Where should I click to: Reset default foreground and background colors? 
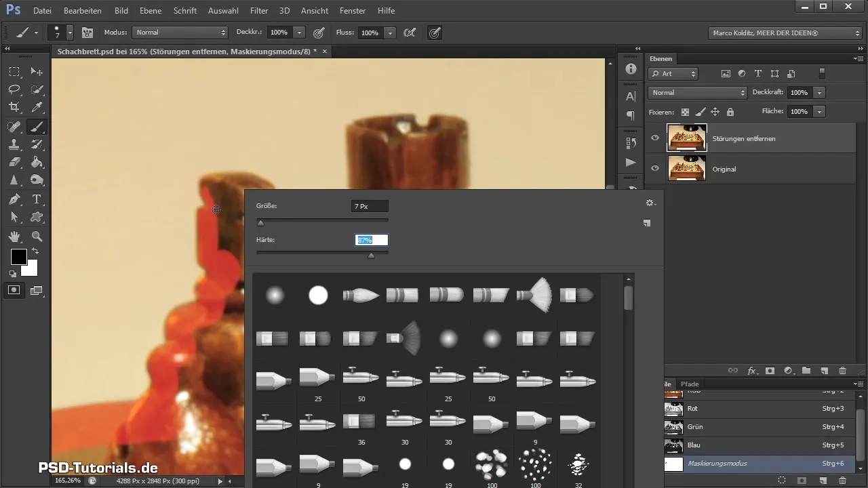point(13,274)
